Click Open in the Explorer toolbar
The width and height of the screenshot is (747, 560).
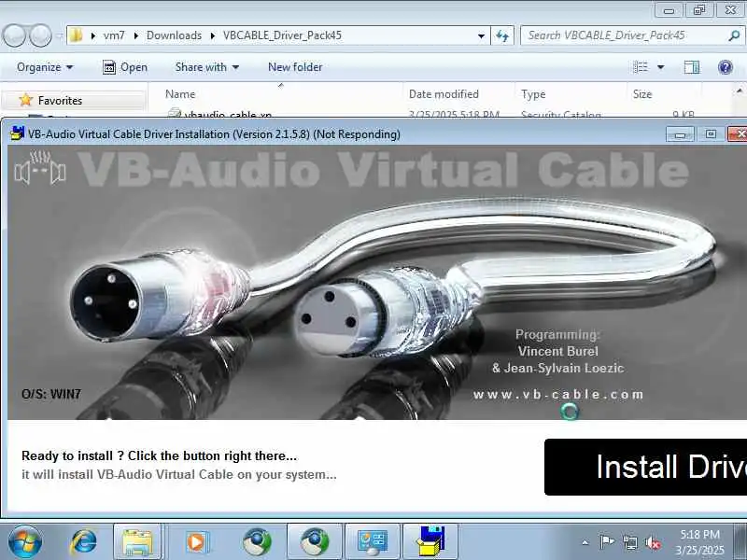pos(125,67)
